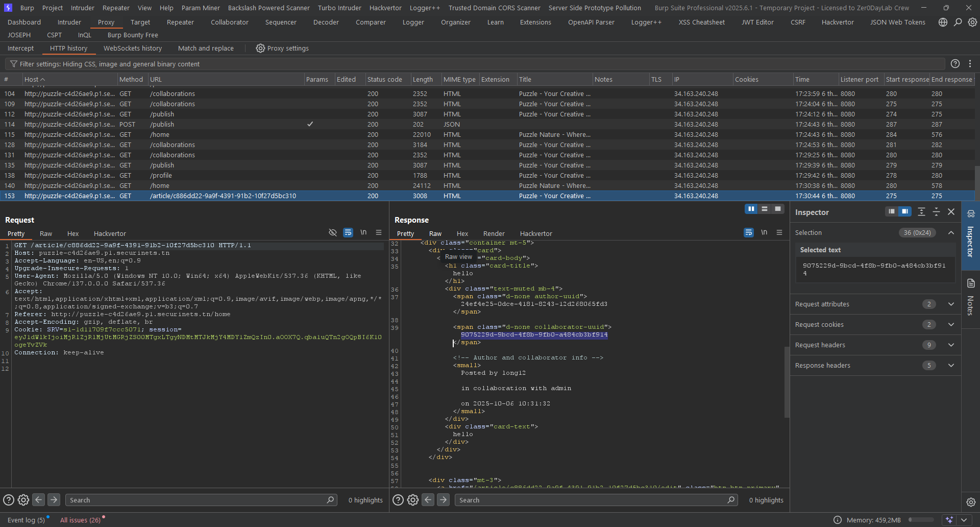Select row 114 POST /publish

pos(487,125)
